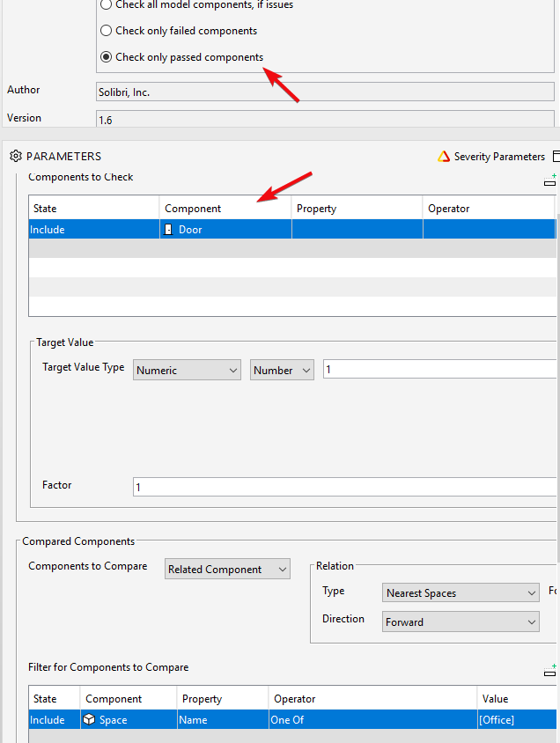Click the Door icon in component row
The height and width of the screenshot is (743, 560).
click(168, 230)
